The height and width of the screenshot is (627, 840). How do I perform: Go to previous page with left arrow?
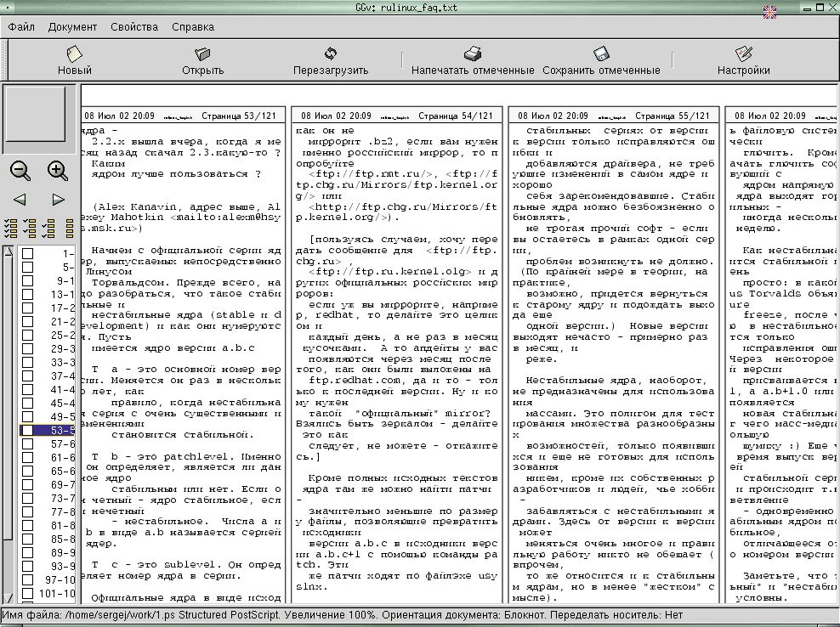20,200
